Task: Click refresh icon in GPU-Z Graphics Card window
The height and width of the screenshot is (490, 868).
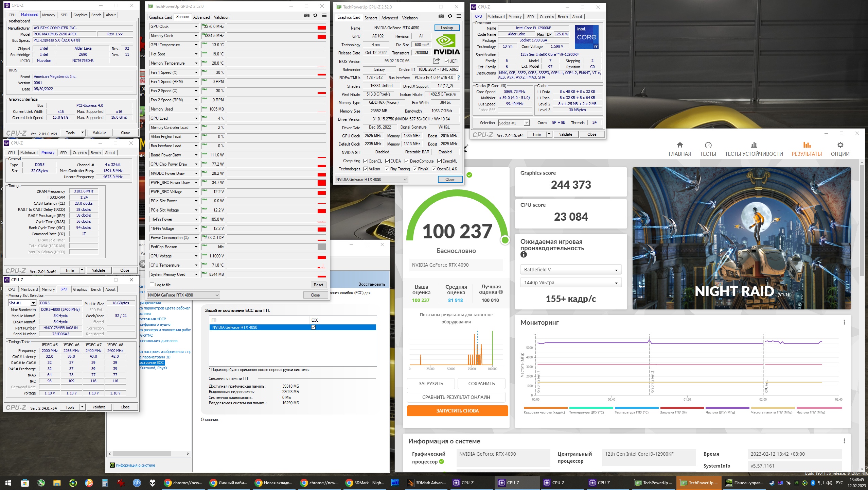Action: point(450,16)
